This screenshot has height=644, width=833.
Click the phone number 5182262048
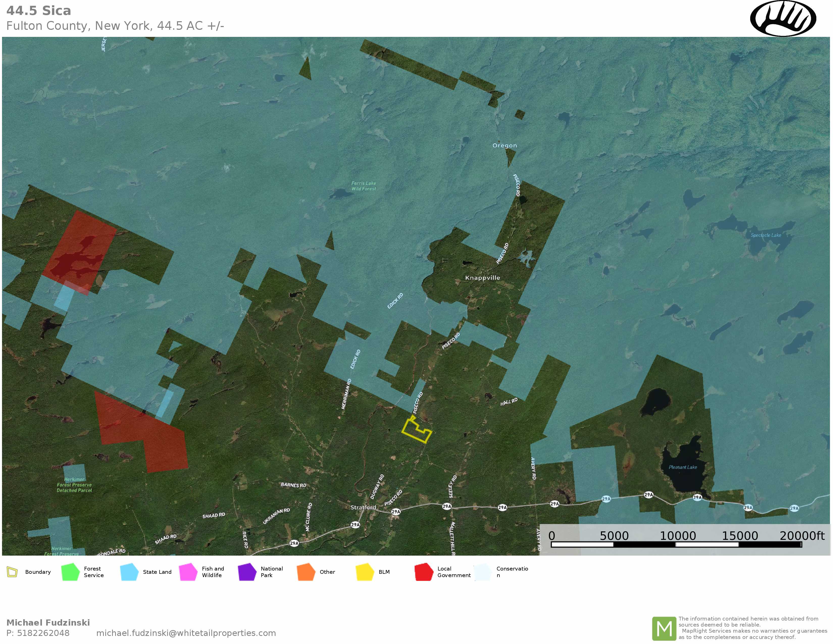(43, 633)
